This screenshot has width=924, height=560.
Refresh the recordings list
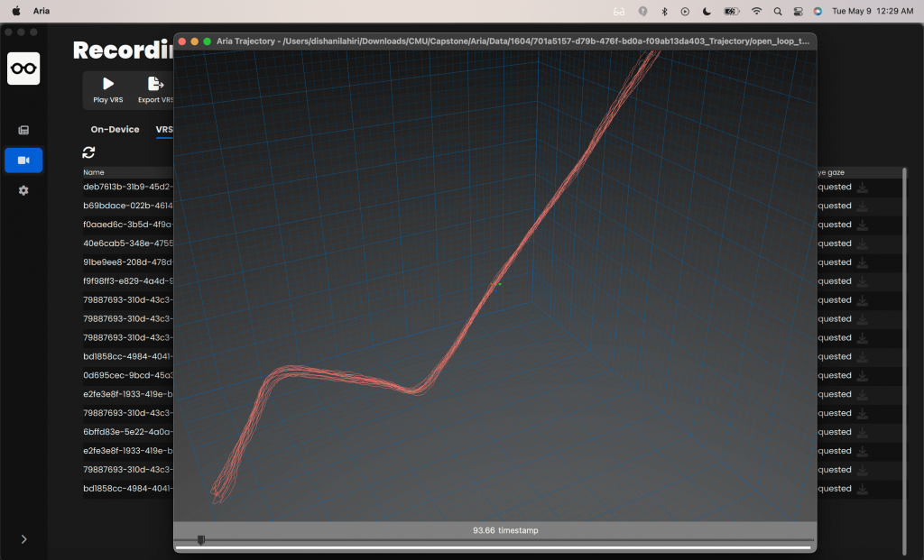pos(89,152)
